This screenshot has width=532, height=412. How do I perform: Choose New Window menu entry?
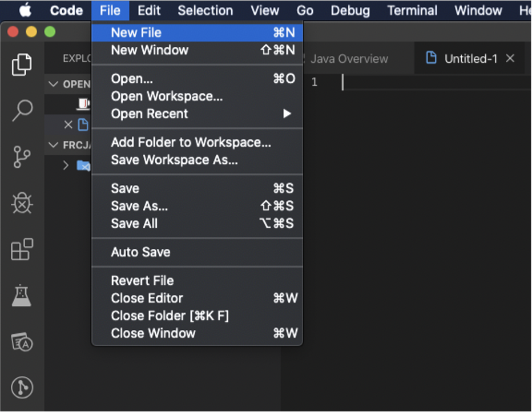(197, 50)
